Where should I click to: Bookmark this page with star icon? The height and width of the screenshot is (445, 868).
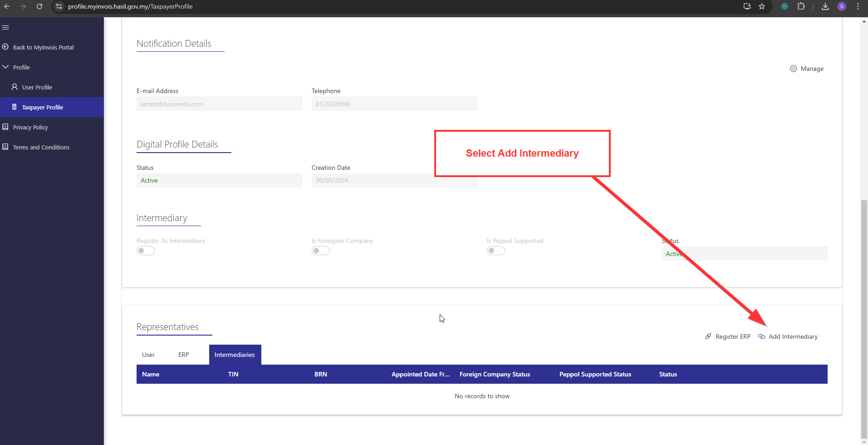(x=762, y=6)
